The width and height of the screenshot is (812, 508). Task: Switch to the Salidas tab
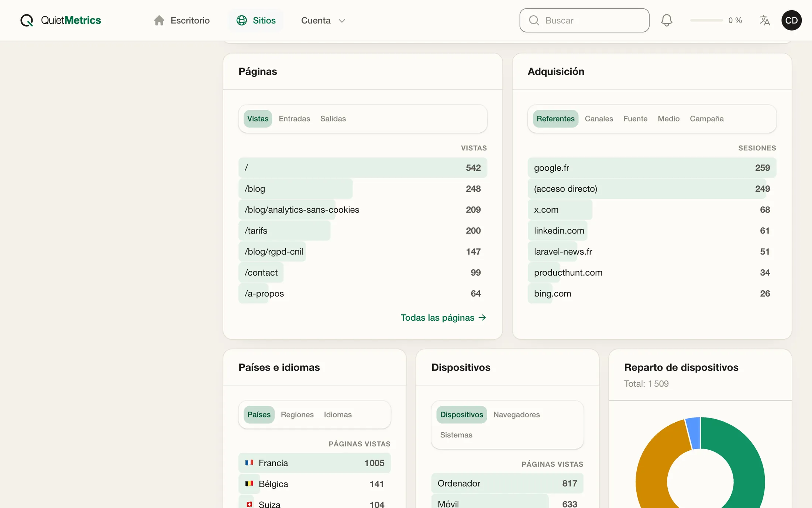pos(333,119)
